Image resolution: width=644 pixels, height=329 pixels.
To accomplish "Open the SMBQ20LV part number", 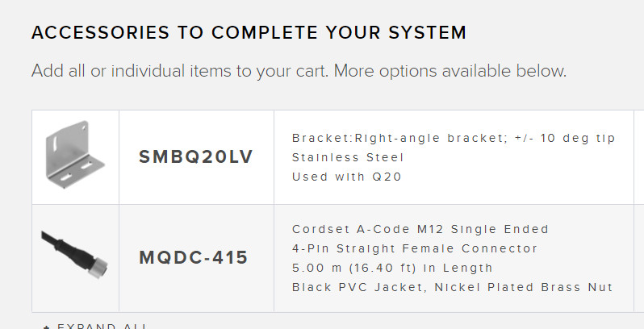I will point(196,156).
